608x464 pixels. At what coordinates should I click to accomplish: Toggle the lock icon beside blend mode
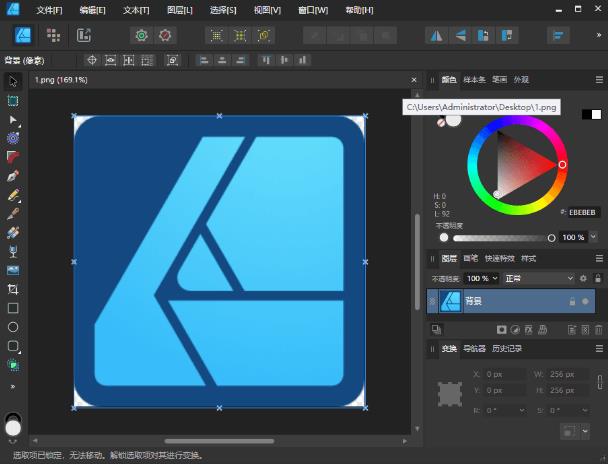click(598, 278)
